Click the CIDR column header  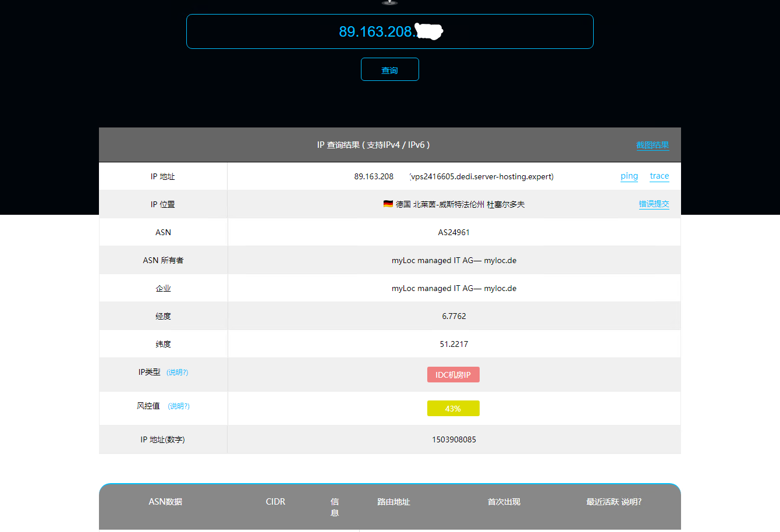[275, 502]
